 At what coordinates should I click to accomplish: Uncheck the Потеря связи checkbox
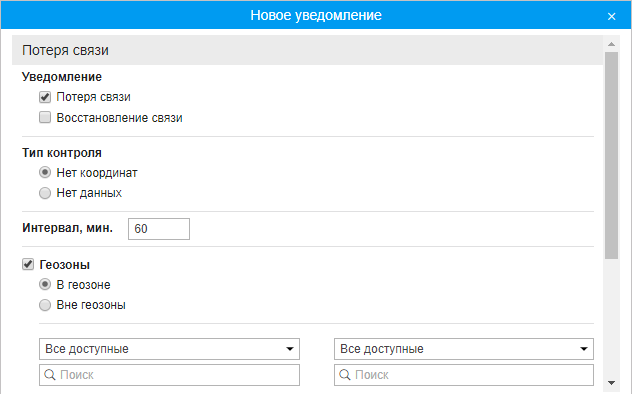click(x=45, y=97)
